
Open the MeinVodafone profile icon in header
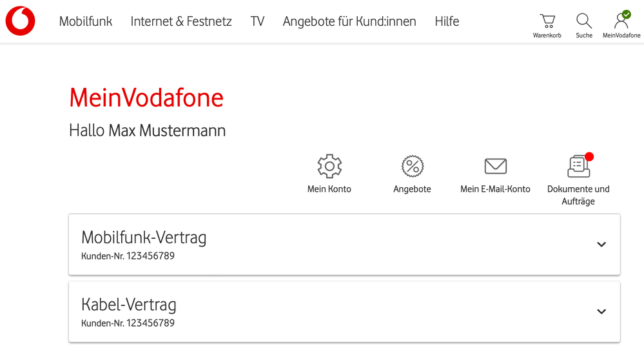coord(621,21)
